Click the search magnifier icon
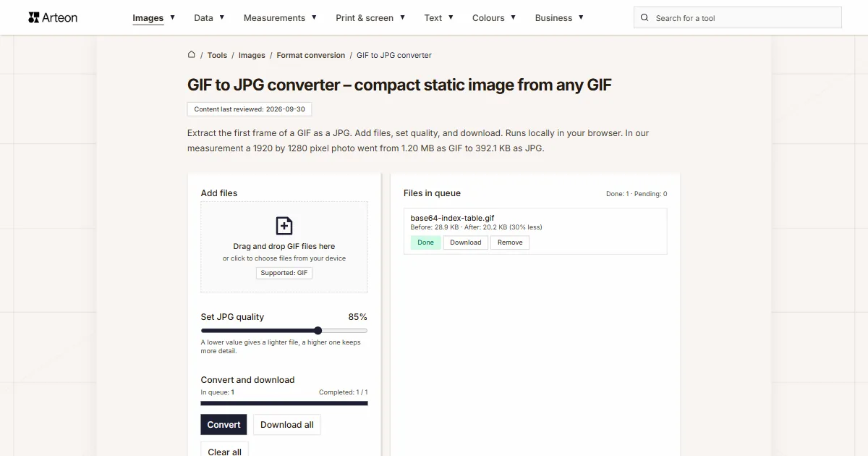This screenshot has width=868, height=456. point(645,18)
